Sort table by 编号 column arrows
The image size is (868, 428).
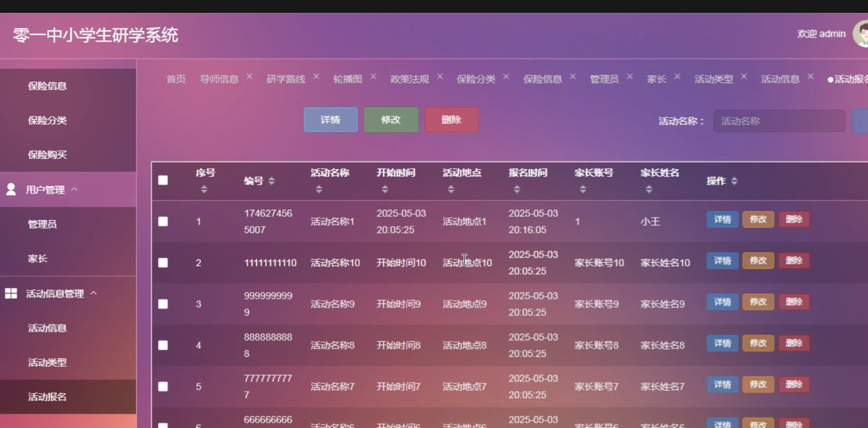click(x=272, y=181)
